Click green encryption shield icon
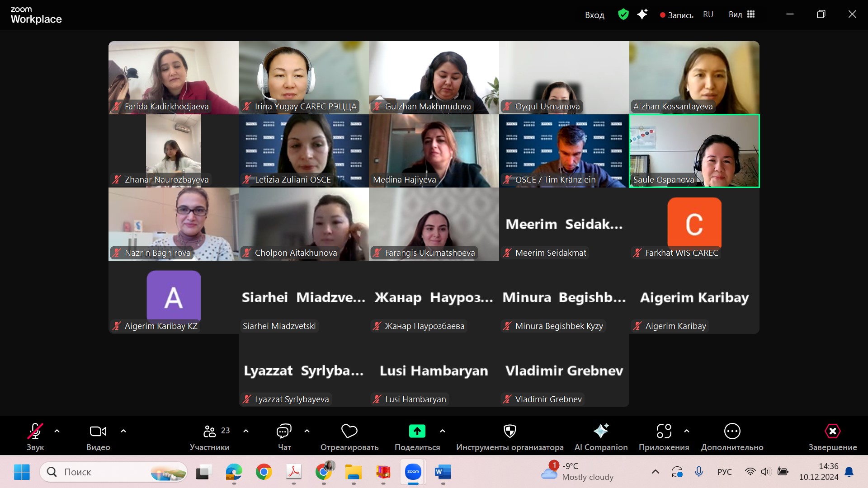 click(623, 14)
